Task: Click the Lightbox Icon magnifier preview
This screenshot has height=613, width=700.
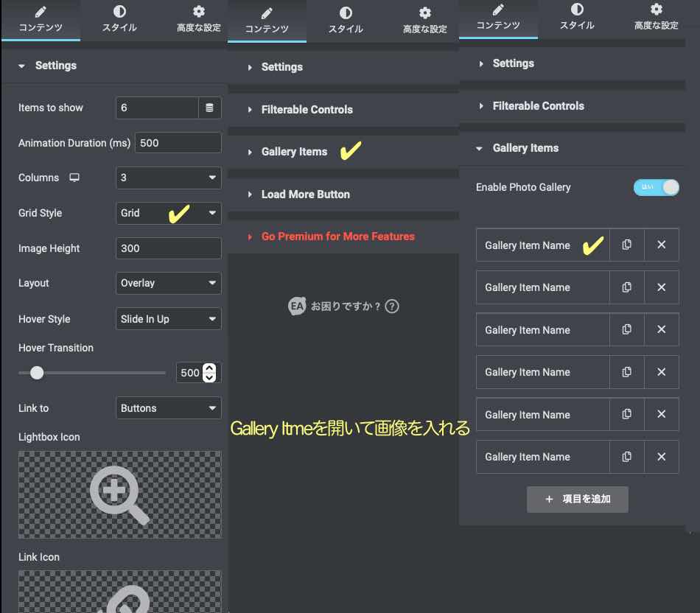Action: click(x=119, y=495)
